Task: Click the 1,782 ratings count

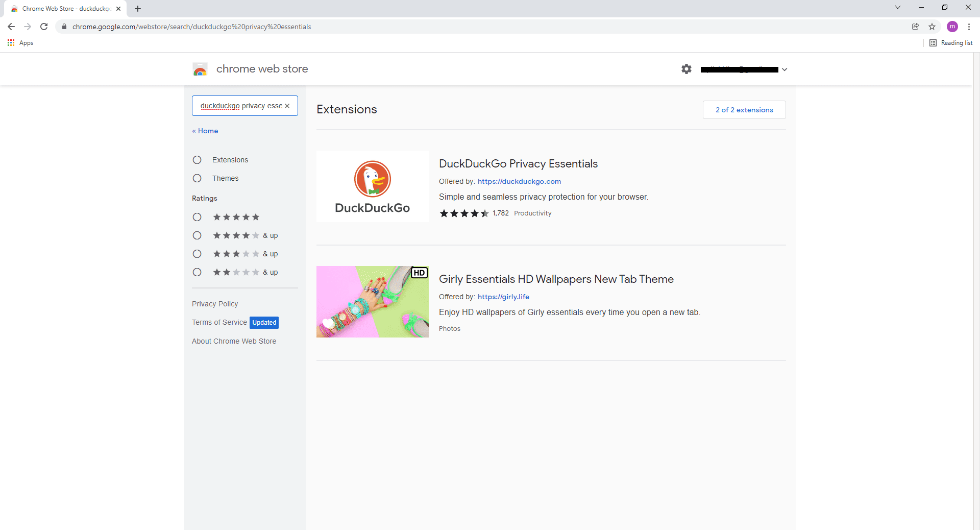Action: coord(501,213)
